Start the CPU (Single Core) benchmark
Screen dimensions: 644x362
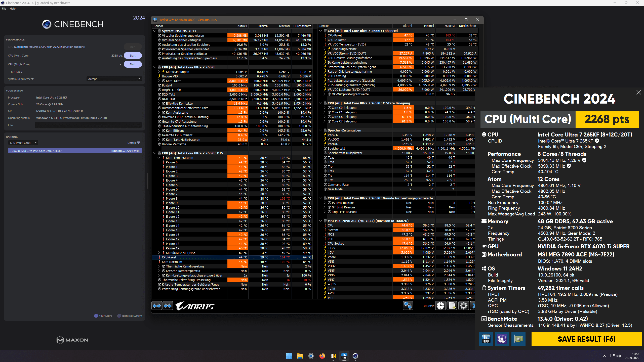[133, 64]
